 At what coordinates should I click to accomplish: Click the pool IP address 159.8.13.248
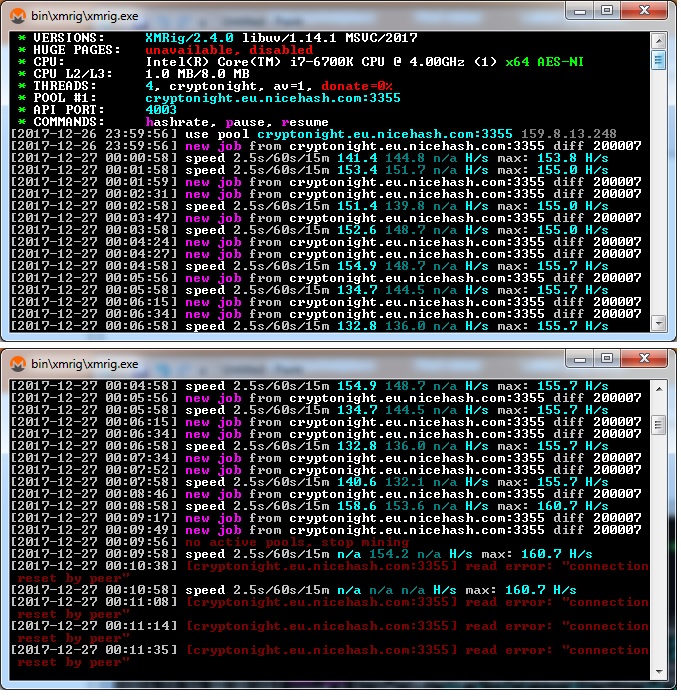click(x=569, y=134)
